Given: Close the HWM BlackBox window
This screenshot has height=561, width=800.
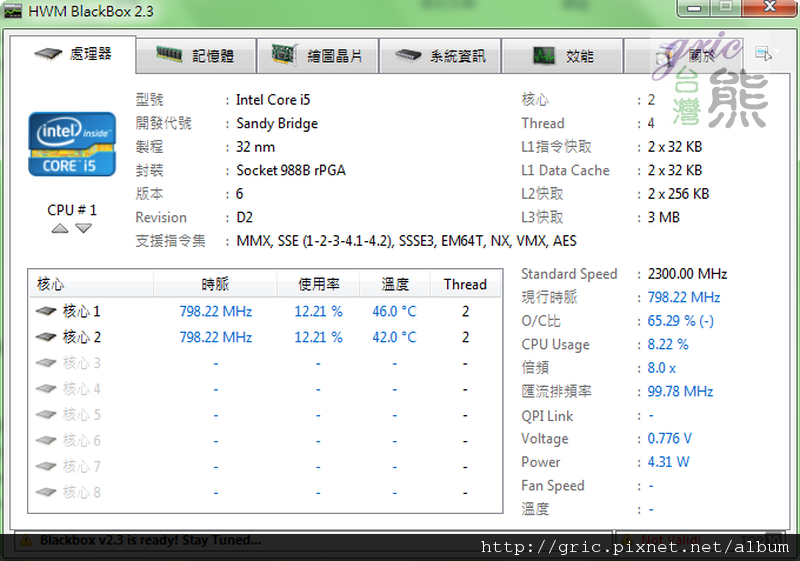Looking at the screenshot, I should pyautogui.click(x=770, y=7).
